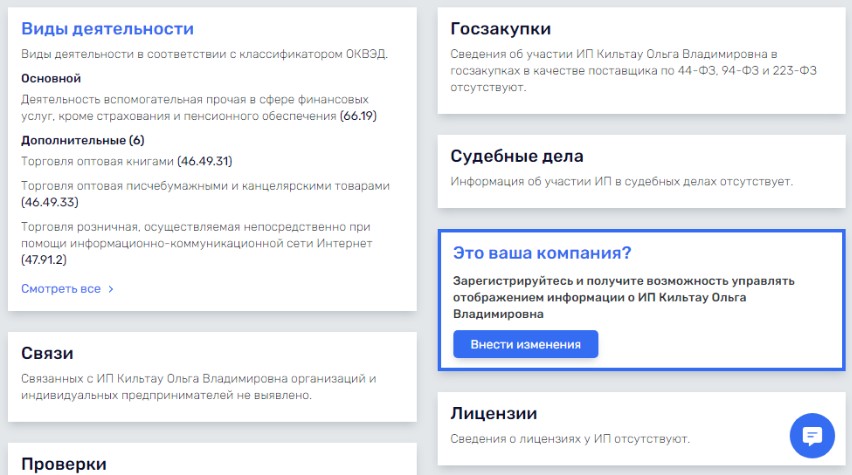Click the code (47.91.2) text
852x475 pixels.
point(44,260)
